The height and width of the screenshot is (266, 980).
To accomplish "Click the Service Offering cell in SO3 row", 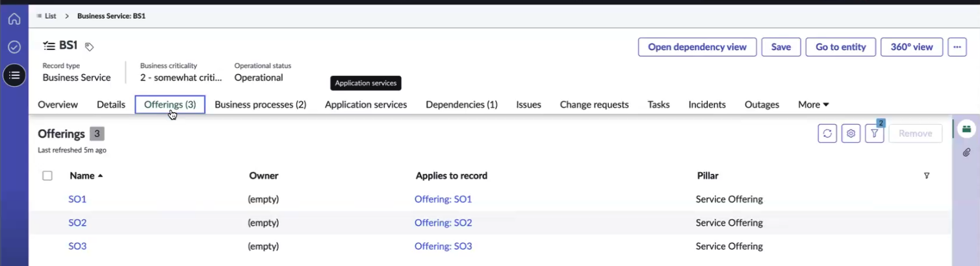I will point(729,247).
